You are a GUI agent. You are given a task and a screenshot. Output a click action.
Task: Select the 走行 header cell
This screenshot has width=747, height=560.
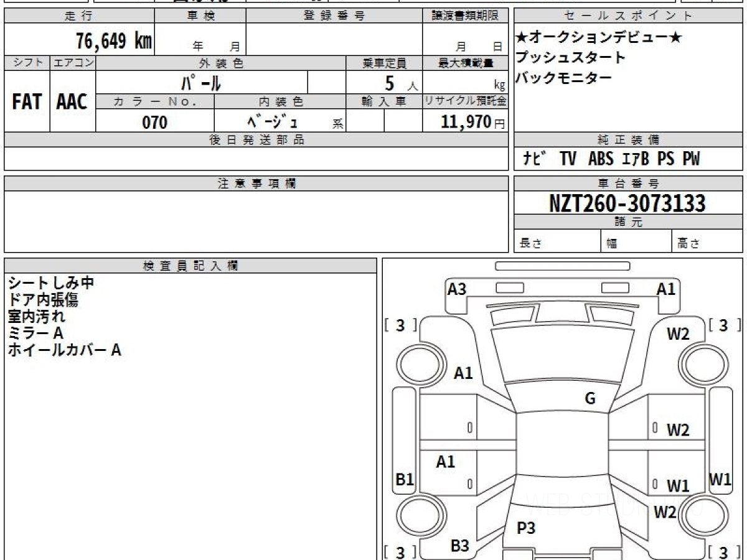click(x=79, y=16)
